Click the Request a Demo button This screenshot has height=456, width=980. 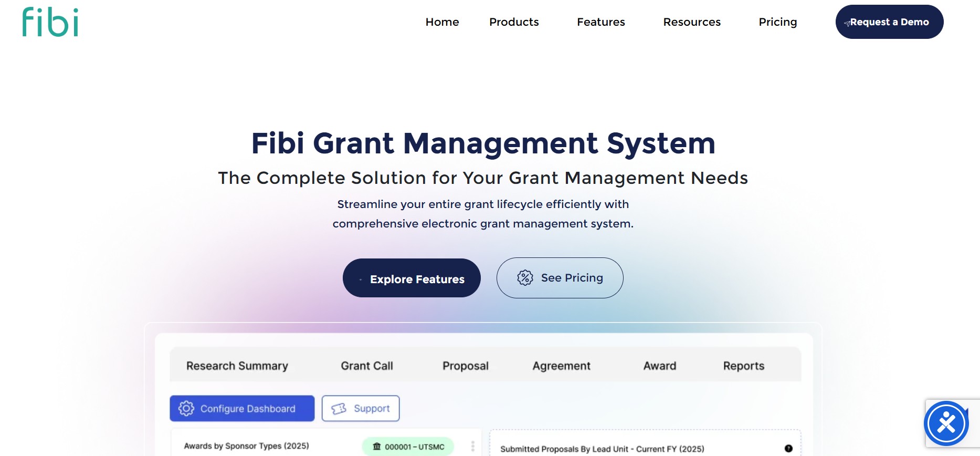pos(889,22)
